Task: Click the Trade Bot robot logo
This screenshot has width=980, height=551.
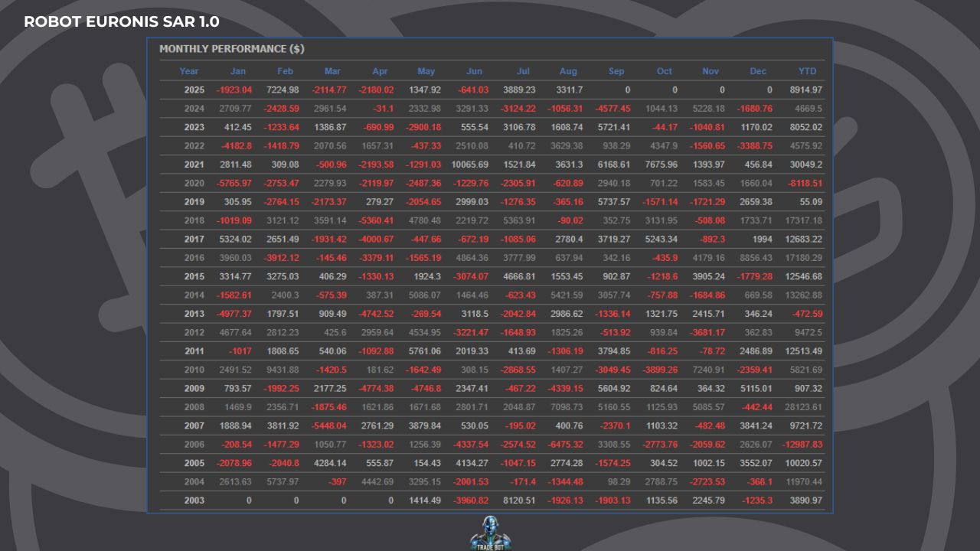Action: (489, 533)
